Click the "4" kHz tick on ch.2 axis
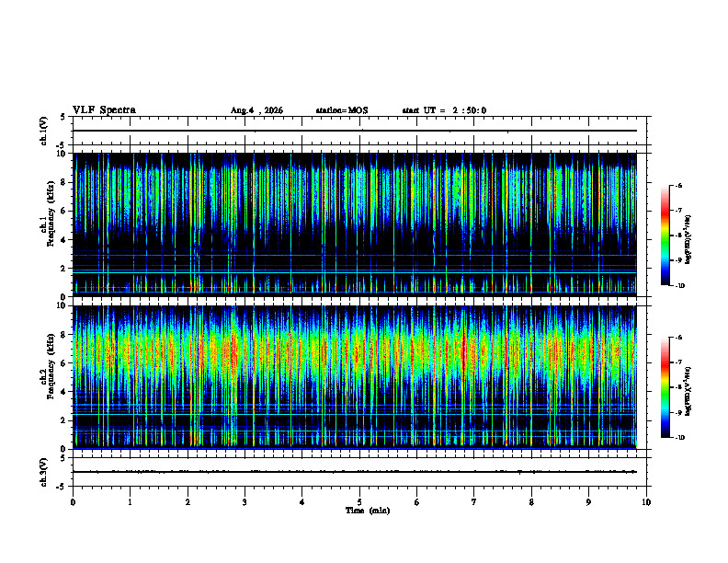The height and width of the screenshot is (563, 728). coord(63,392)
